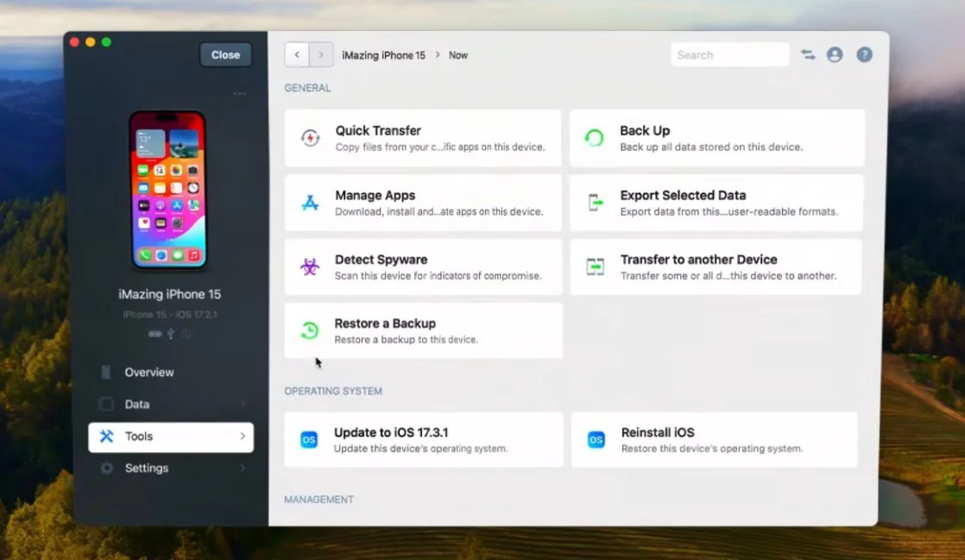Click the Reinstall iOS OS icon

(596, 439)
